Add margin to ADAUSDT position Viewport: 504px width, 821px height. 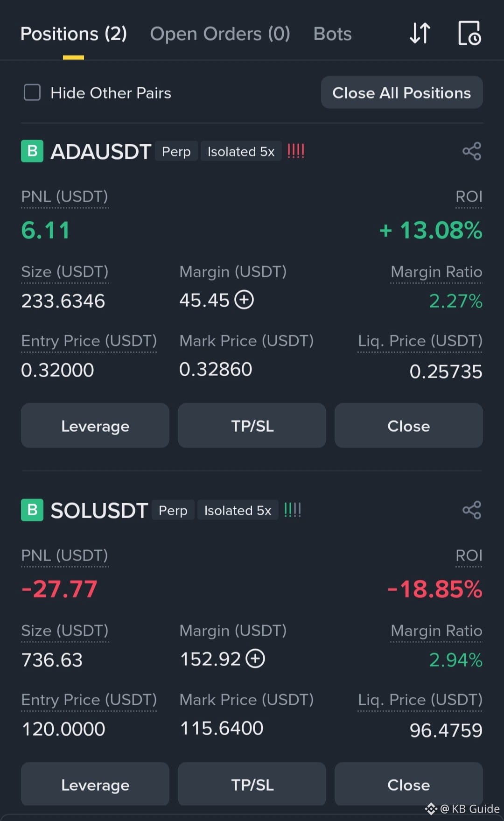(x=244, y=300)
